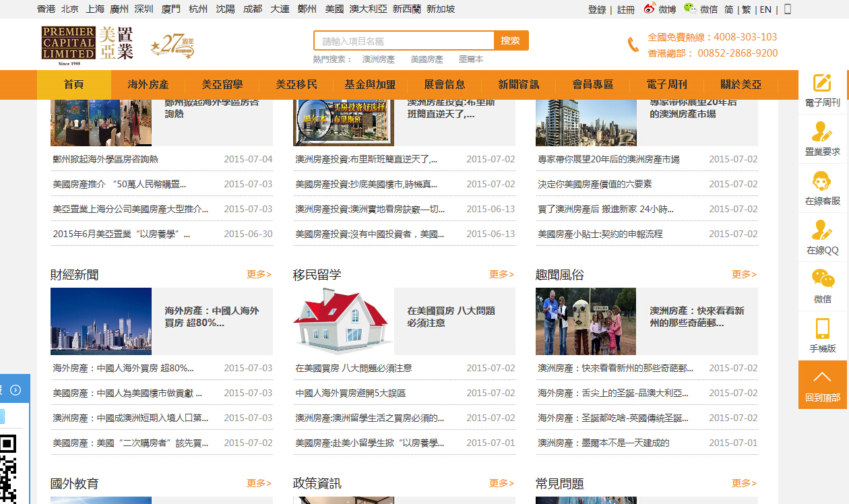Select hot search term 美國房産
The width and height of the screenshot is (849, 504).
click(427, 59)
